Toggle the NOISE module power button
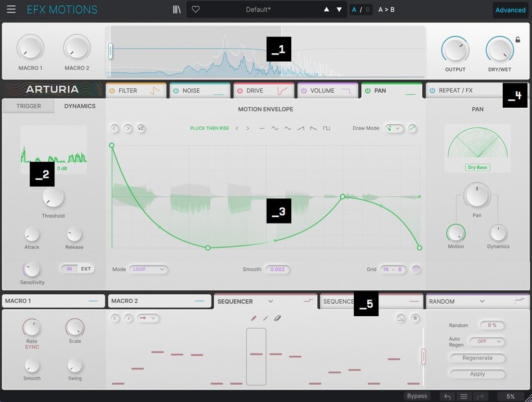Screen dimensions: 532x402 click(176, 91)
